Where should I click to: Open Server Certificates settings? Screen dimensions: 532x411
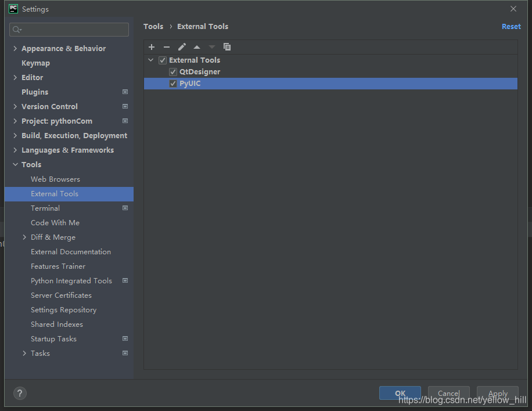click(61, 295)
